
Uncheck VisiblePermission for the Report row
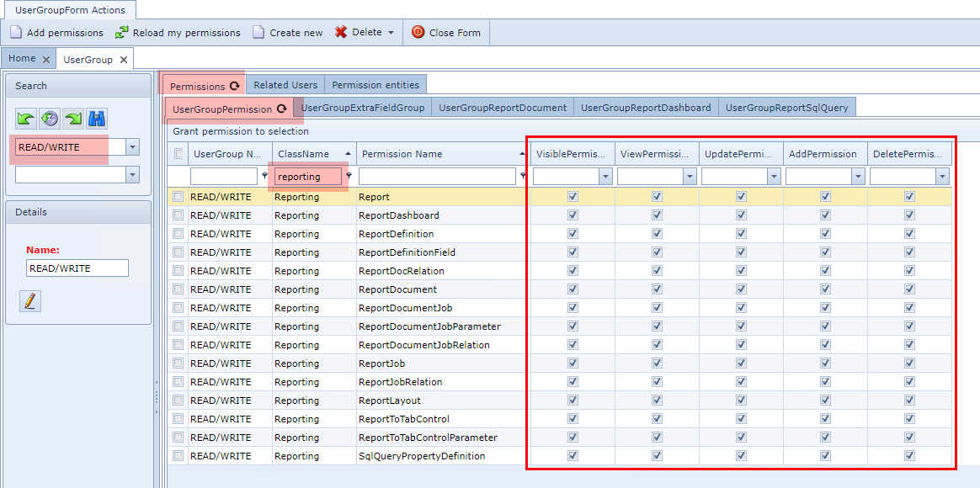tap(573, 196)
